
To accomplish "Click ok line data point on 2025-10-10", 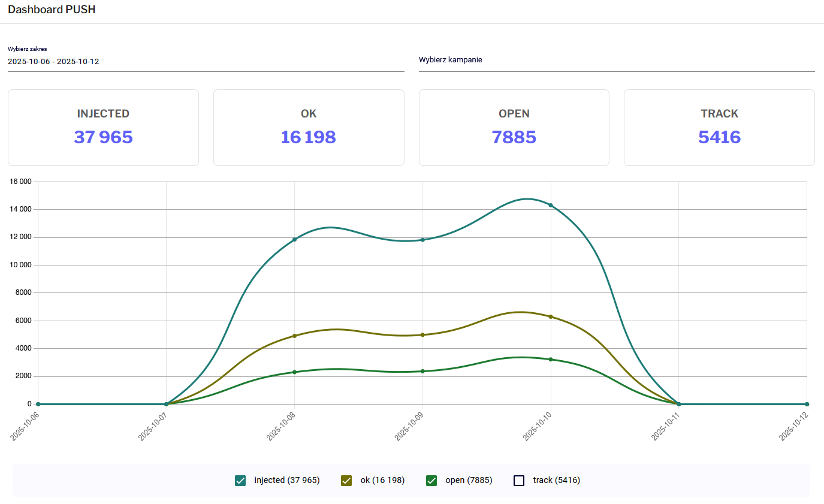I will (551, 316).
